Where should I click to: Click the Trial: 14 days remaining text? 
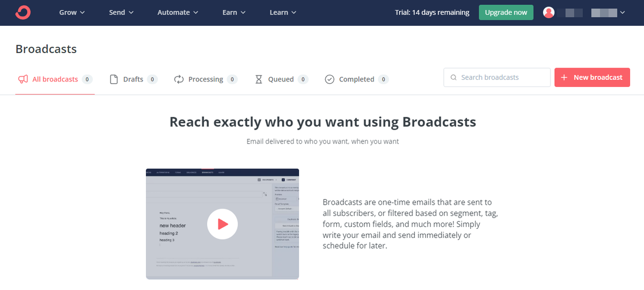coord(432,12)
